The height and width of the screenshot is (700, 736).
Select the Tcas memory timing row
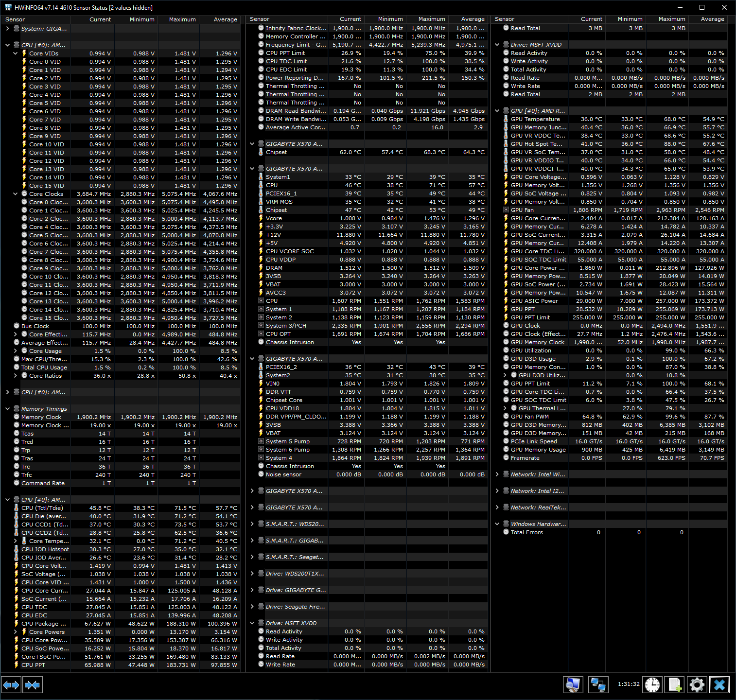[122, 434]
